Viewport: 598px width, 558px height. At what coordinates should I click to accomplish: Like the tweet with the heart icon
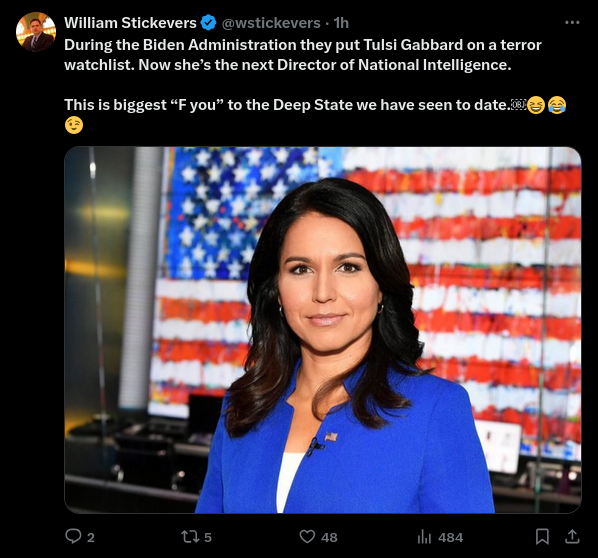click(307, 537)
